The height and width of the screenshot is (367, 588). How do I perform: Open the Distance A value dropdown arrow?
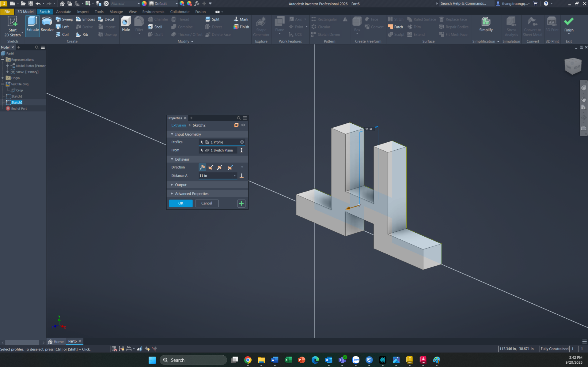tap(235, 176)
